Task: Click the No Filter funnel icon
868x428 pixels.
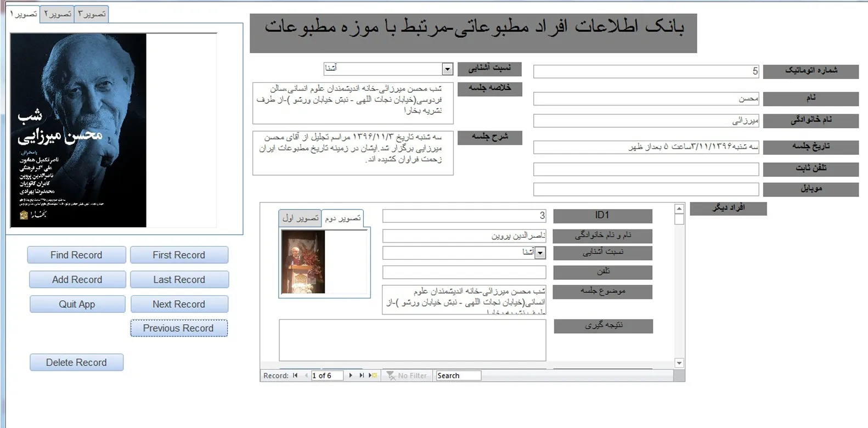Action: (391, 375)
